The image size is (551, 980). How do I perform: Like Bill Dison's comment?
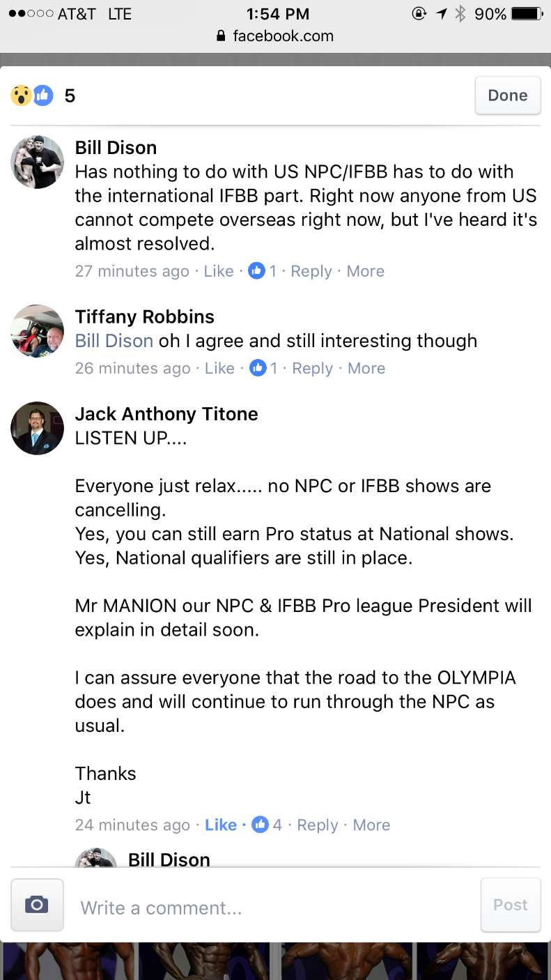[218, 271]
